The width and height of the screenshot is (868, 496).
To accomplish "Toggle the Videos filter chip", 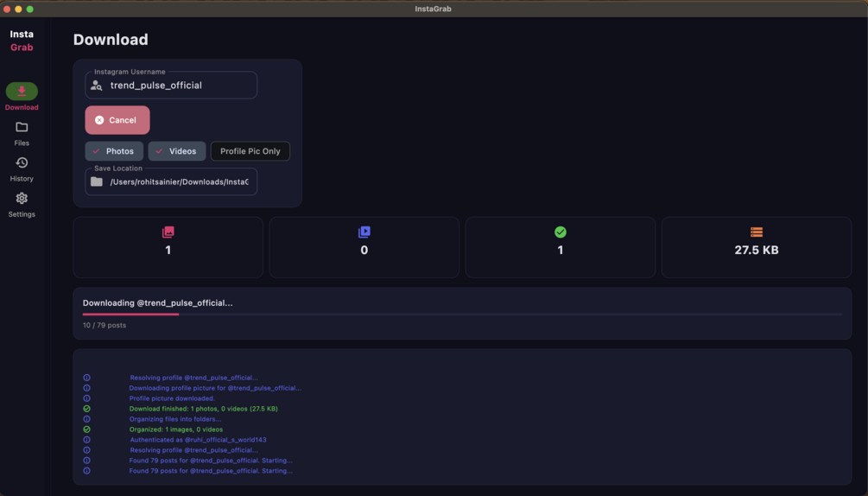I will point(176,151).
